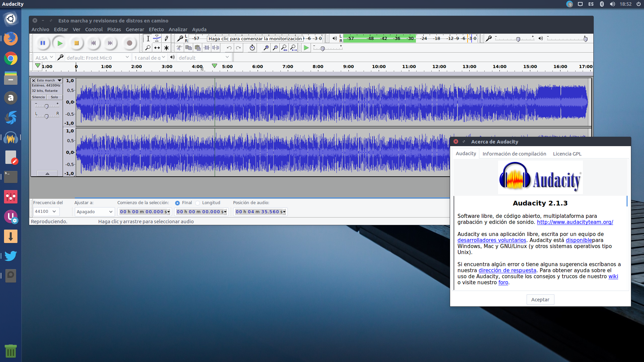Click the Paste toolbar icon

coord(198,48)
